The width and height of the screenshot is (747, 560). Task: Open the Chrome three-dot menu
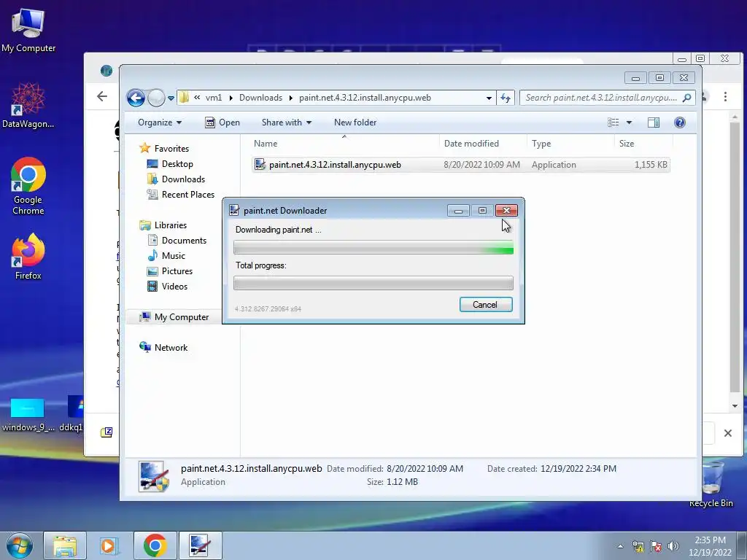point(726,97)
